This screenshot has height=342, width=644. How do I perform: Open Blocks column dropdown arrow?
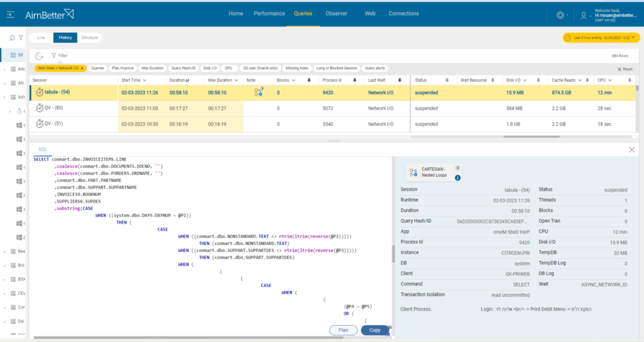pyautogui.click(x=293, y=80)
